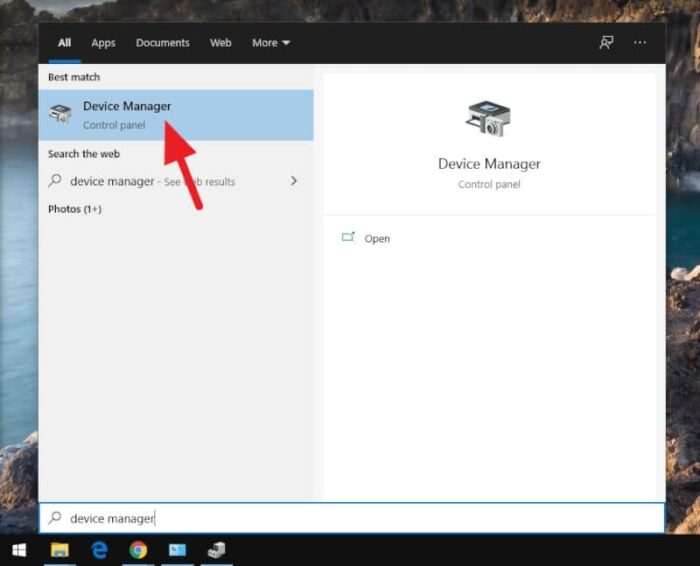This screenshot has height=566, width=700.
Task: Focus the search box with 'device manager'
Action: (352, 518)
